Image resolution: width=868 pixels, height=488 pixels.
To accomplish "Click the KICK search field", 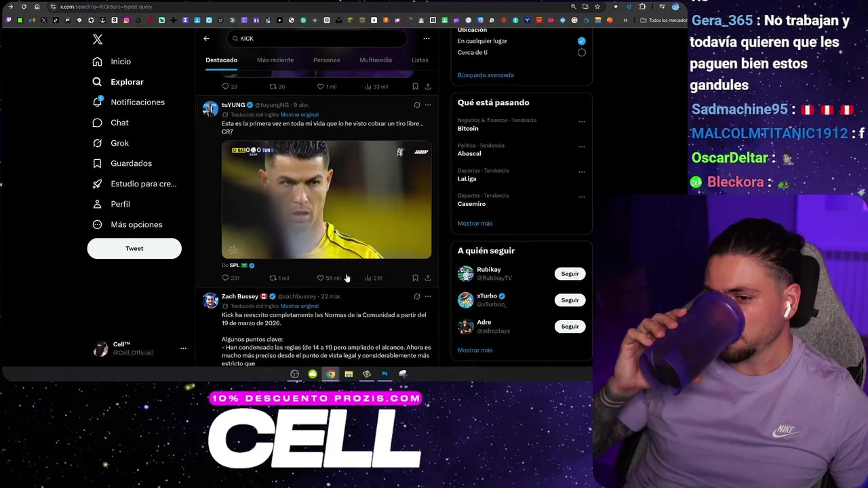I will click(x=317, y=39).
